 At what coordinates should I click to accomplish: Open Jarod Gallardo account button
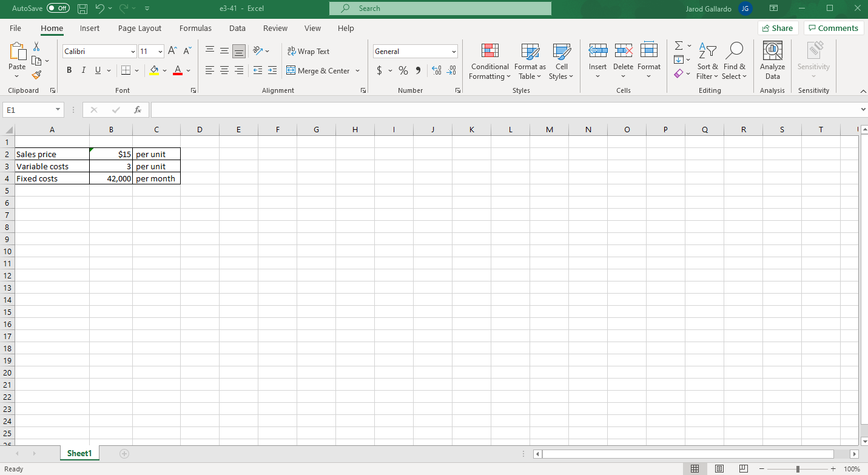click(718, 8)
